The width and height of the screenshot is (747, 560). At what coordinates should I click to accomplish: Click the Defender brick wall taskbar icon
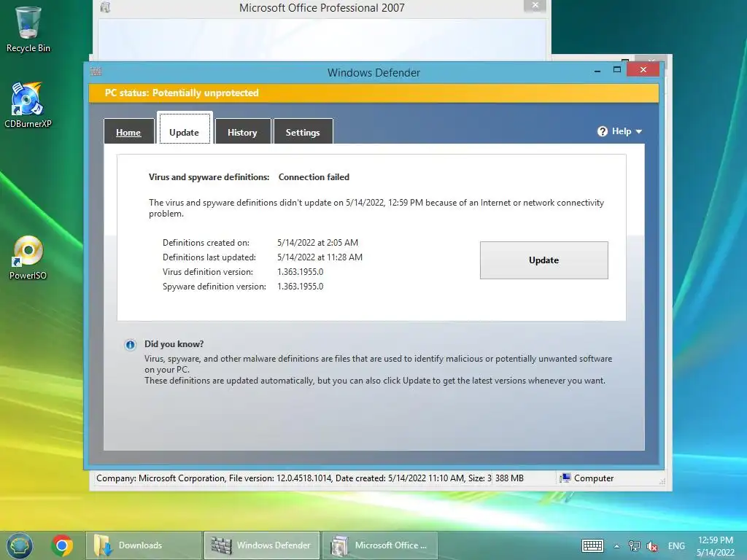(x=221, y=545)
